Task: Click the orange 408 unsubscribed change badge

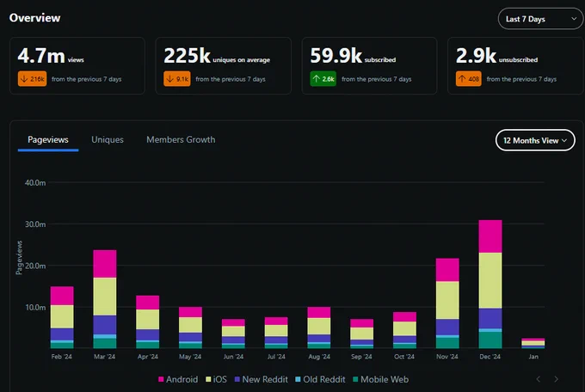Action: click(469, 79)
